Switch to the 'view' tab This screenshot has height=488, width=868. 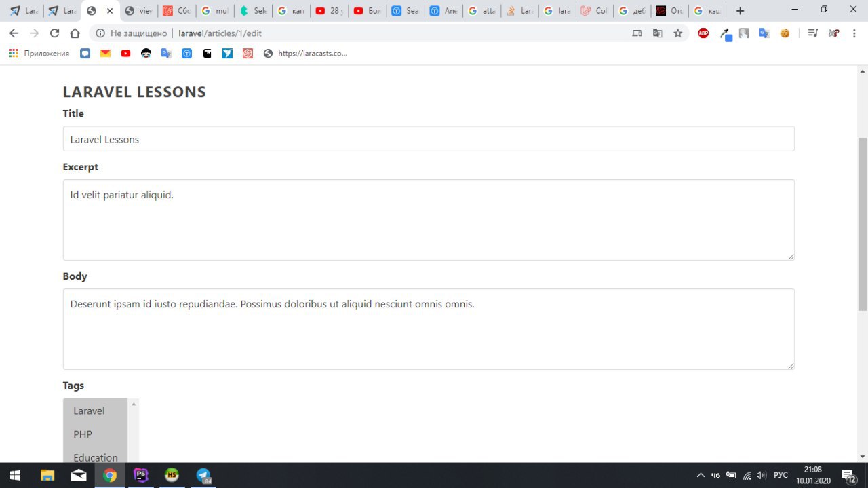click(x=139, y=11)
